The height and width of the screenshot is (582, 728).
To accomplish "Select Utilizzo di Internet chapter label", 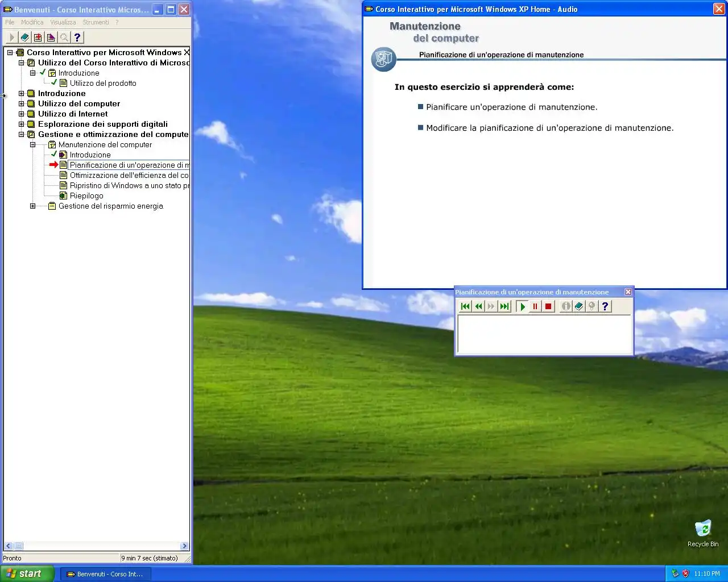I will point(73,114).
